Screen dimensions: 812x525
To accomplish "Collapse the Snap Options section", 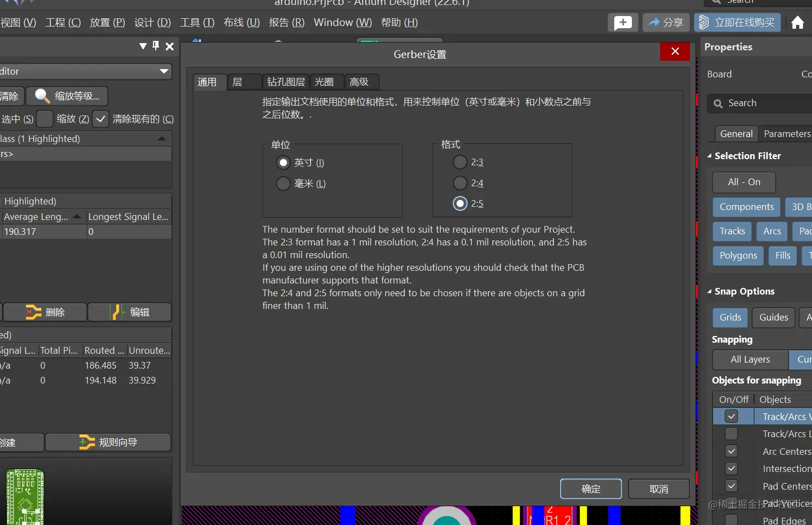I will [710, 291].
